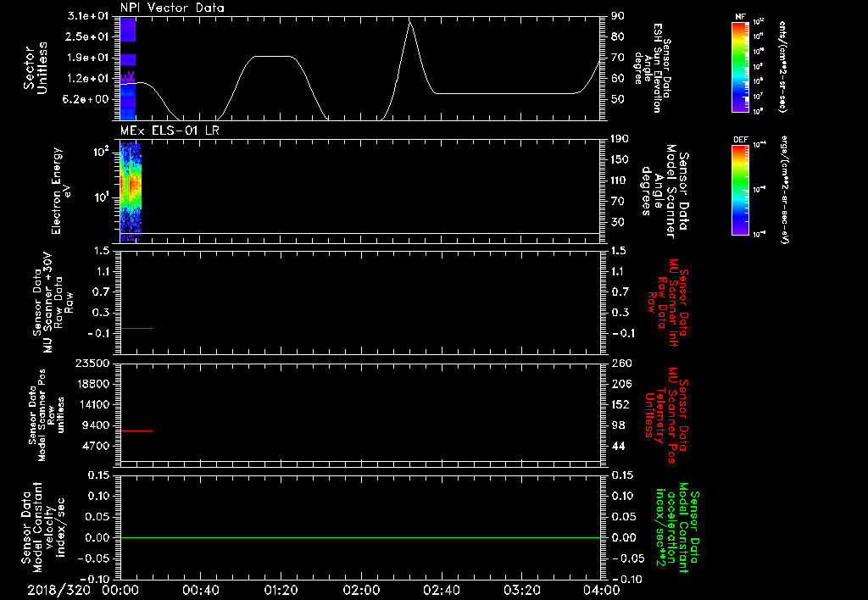Click the 03:20 time tick label

click(x=521, y=590)
